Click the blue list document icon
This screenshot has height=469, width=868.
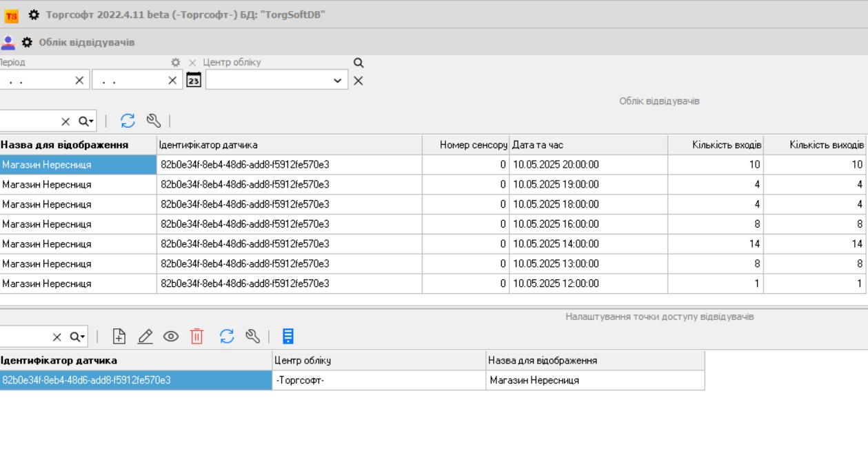click(x=288, y=337)
